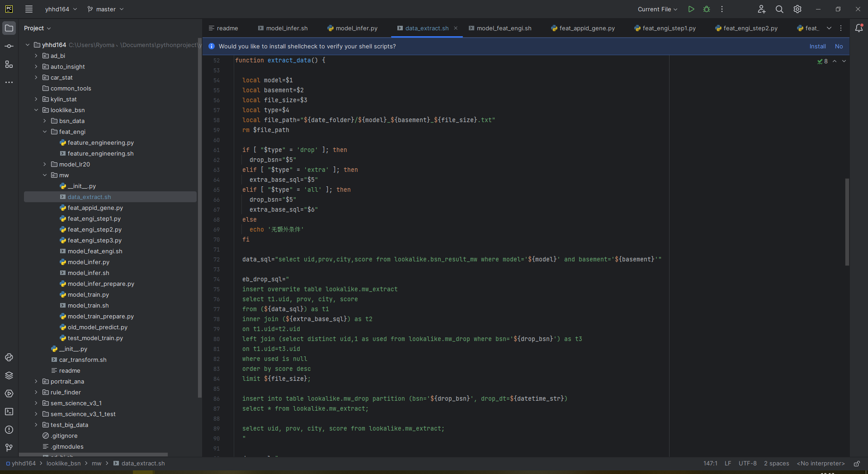Collapse the yhhd164 root node
The image size is (868, 474).
(x=28, y=45)
